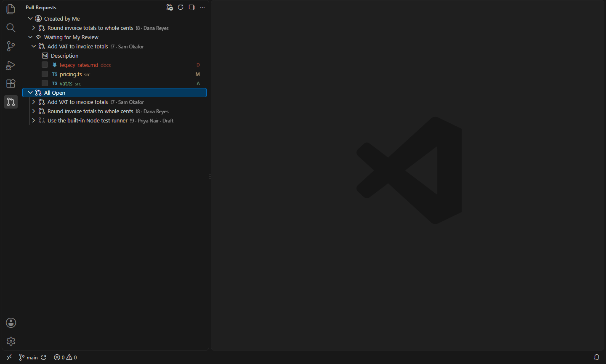The image size is (606, 364).
Task: Click the synchronize changes icon in status bar
Action: coord(44,357)
